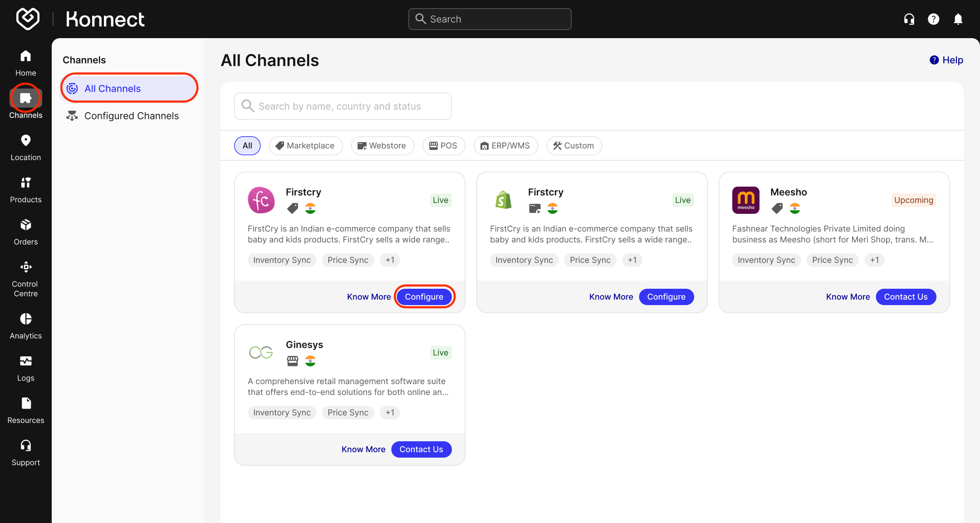Filter by Webstore
The height and width of the screenshot is (523, 980).
tap(382, 146)
